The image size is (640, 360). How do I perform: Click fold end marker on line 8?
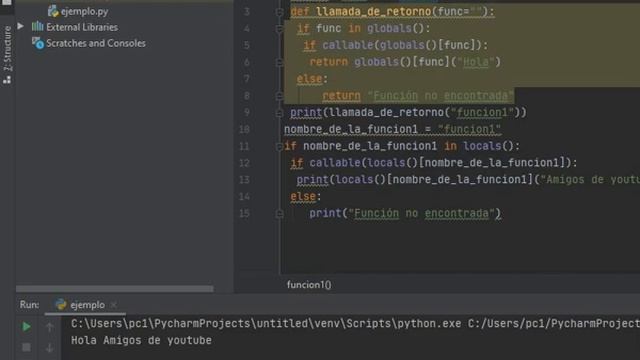[280, 96]
